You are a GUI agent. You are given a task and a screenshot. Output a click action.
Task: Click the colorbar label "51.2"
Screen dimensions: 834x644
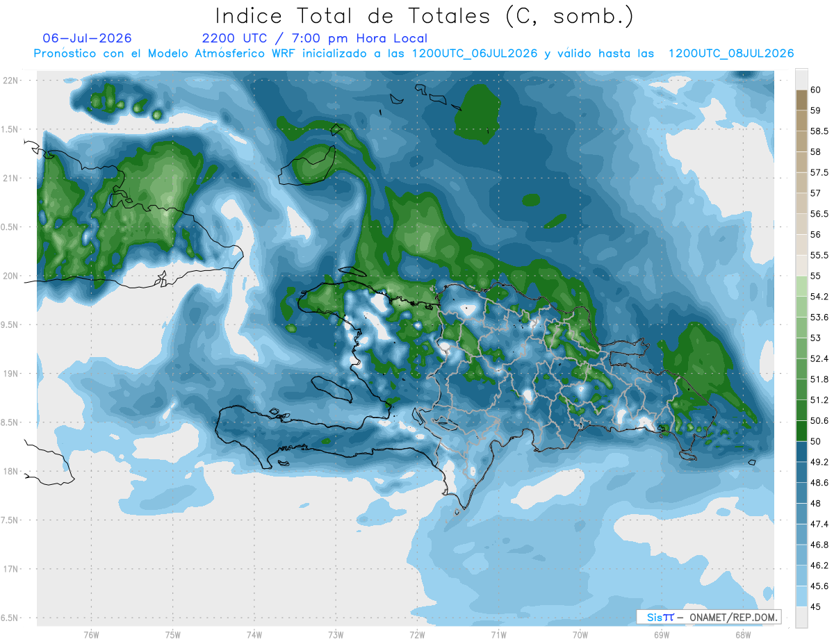819,400
